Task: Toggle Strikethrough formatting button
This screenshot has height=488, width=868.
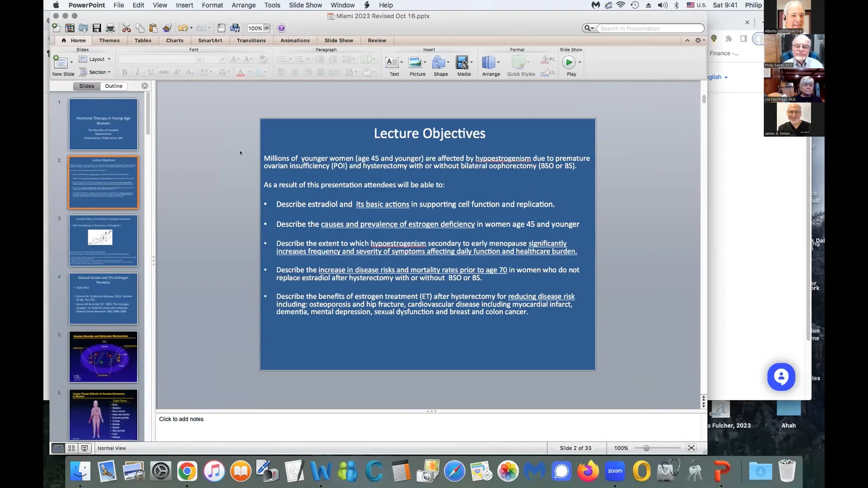Action: tap(164, 72)
